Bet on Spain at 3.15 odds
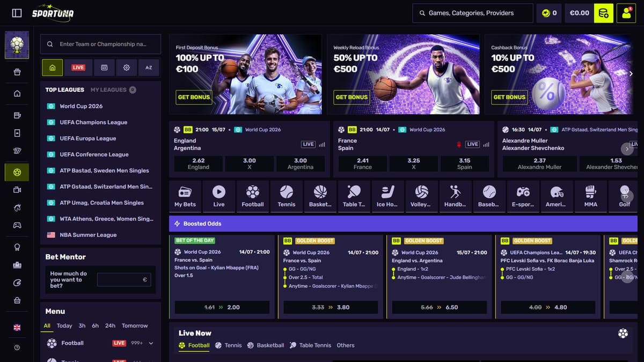644x362 pixels. [465, 164]
